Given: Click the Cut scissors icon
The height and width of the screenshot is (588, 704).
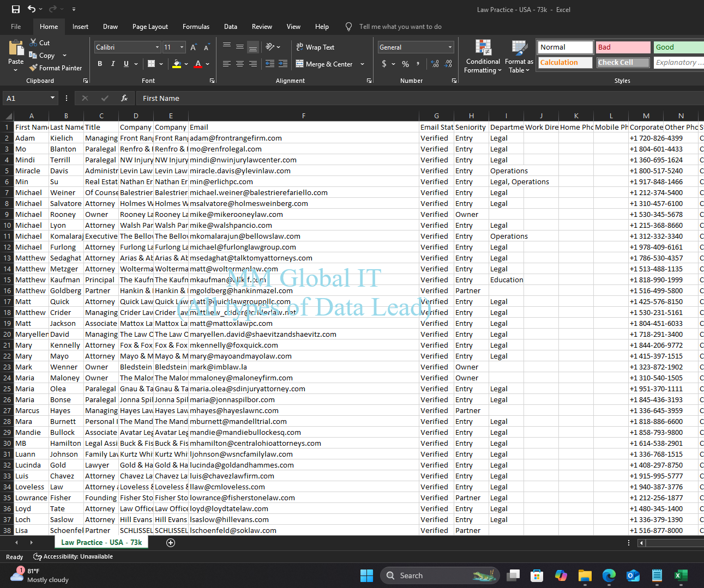Looking at the screenshot, I should pyautogui.click(x=33, y=43).
